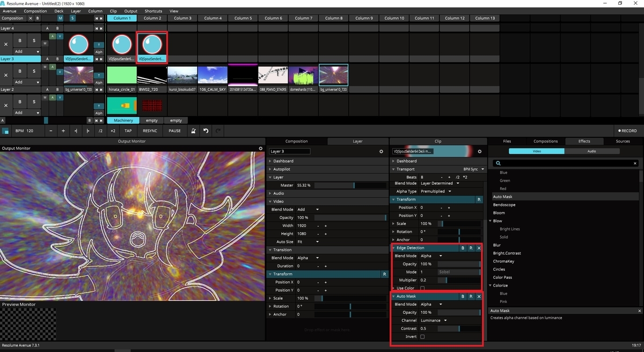Adjust the Edge Detection Multiplier slider
This screenshot has height=352, width=644.
pos(459,281)
